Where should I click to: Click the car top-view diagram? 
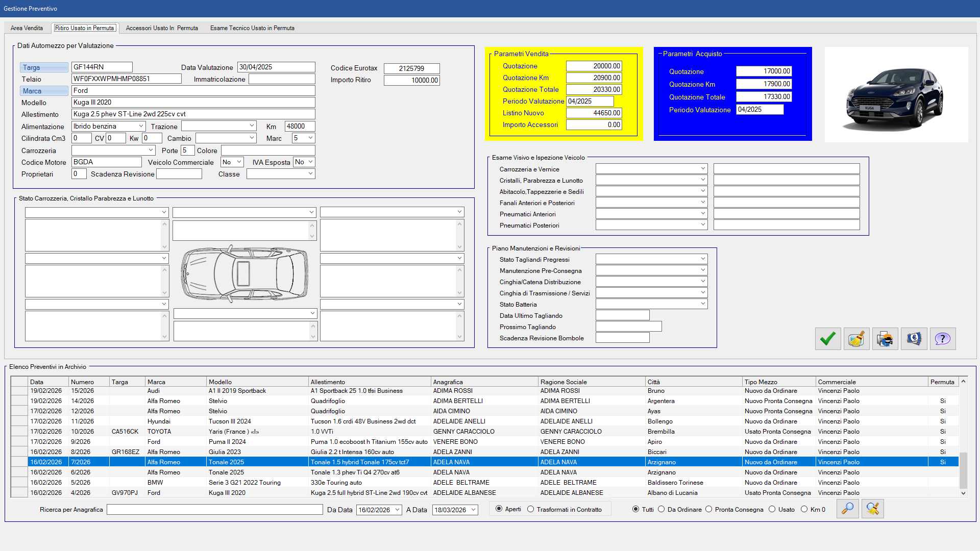[x=244, y=273]
